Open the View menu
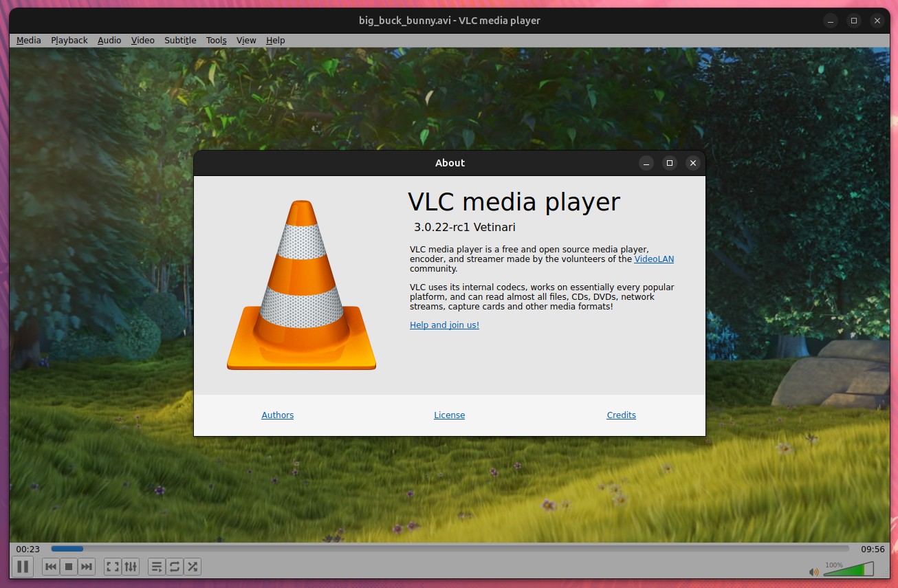Viewport: 898px width, 588px height. pyautogui.click(x=246, y=40)
